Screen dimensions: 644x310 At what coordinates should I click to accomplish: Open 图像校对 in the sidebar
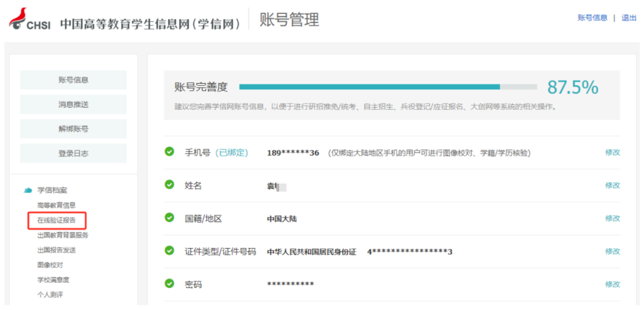pos(50,265)
